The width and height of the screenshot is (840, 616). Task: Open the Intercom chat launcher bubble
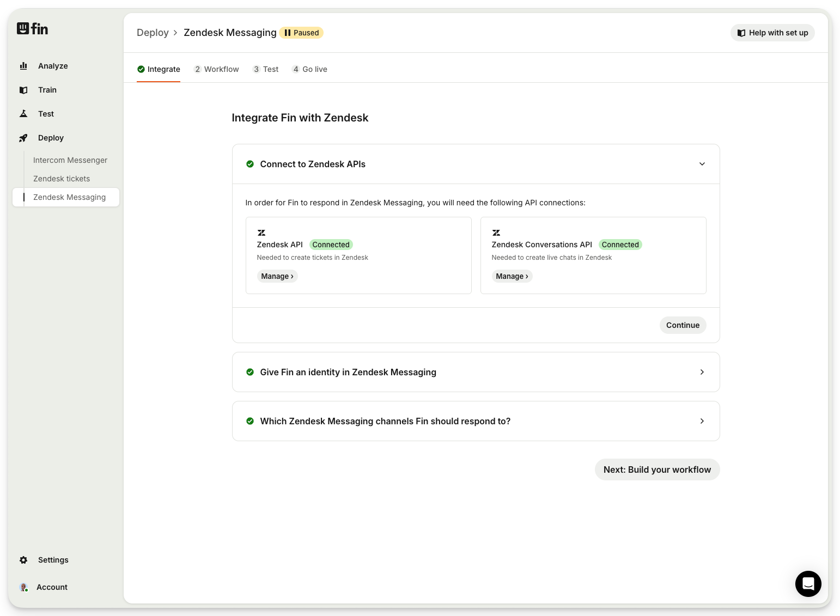[x=808, y=584]
